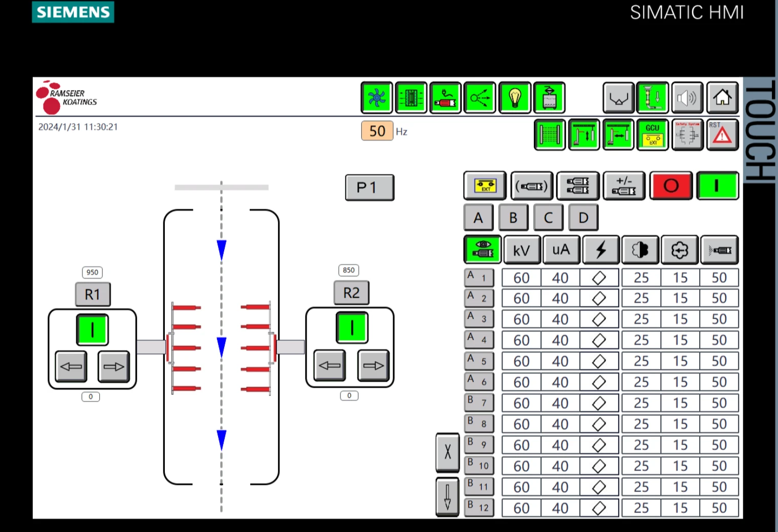Edit the 50 Hz frequency field
Viewport: 778px width, 532px height.
point(377,131)
